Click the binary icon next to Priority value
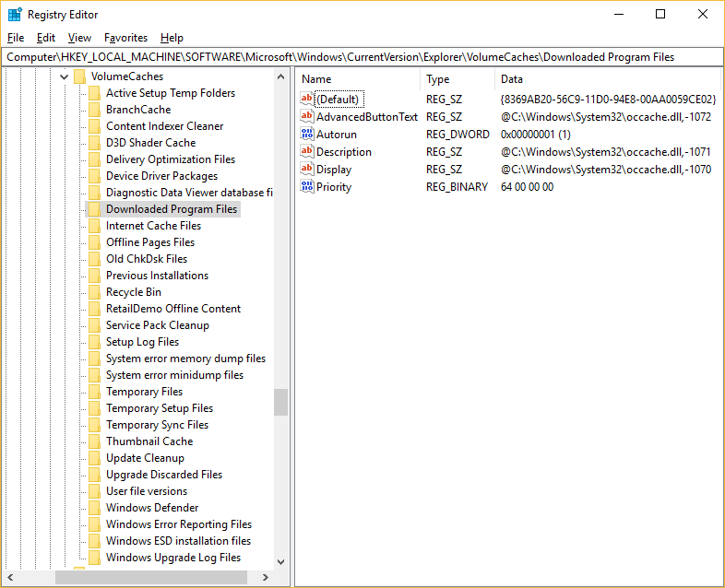The height and width of the screenshot is (588, 725). [307, 187]
